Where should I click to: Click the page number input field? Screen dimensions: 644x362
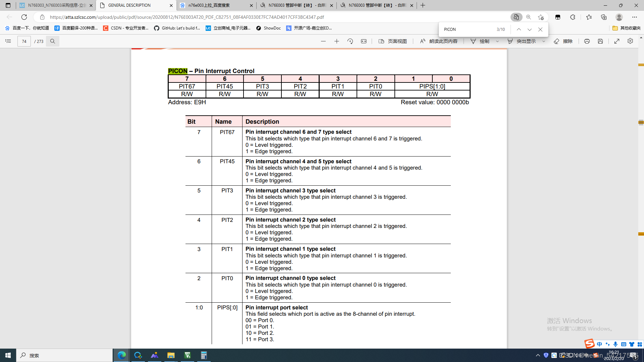click(x=24, y=41)
